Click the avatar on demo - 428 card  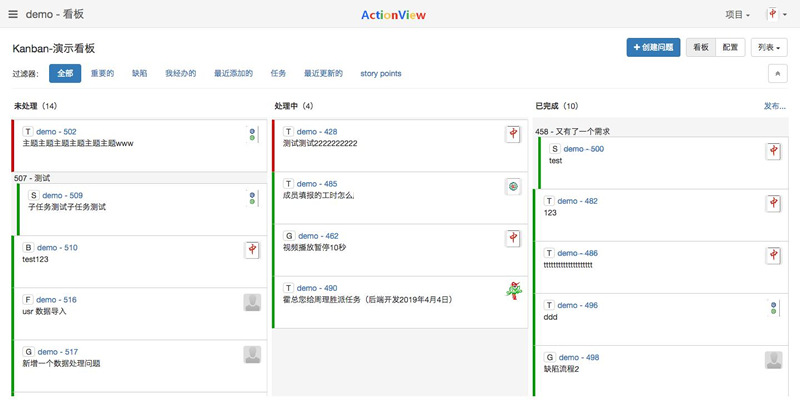pyautogui.click(x=513, y=134)
